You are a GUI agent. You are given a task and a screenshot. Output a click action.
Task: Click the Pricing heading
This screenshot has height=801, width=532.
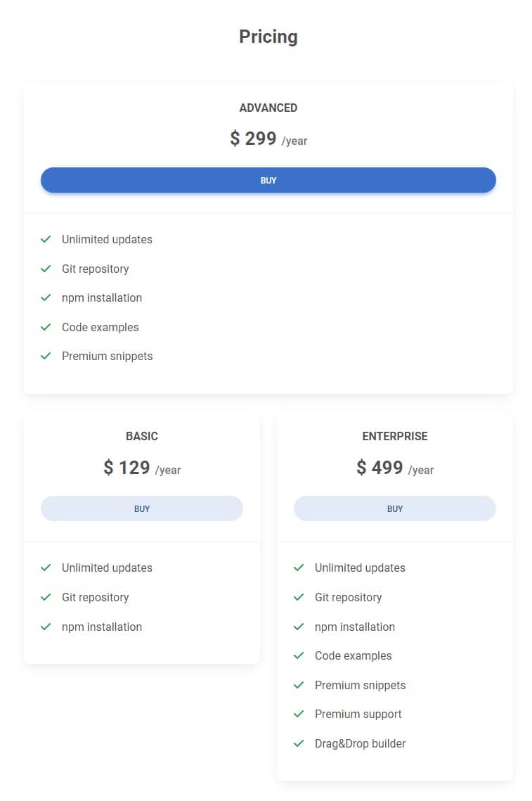click(x=268, y=37)
